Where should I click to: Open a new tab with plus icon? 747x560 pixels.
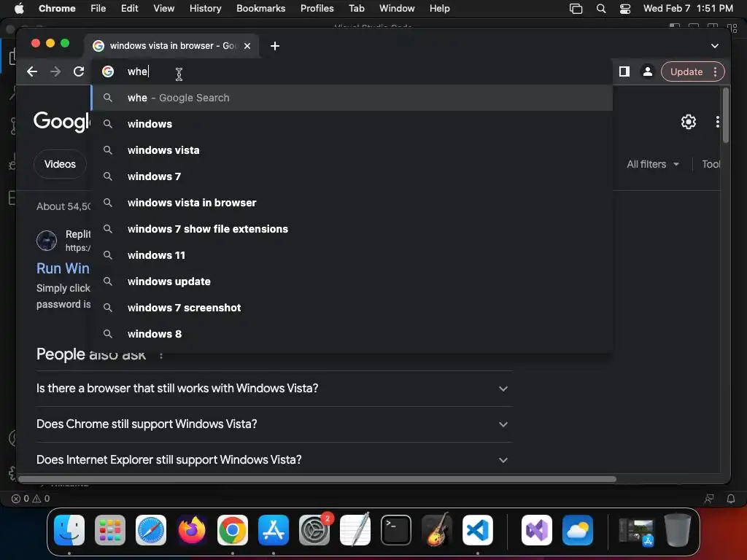tap(275, 46)
